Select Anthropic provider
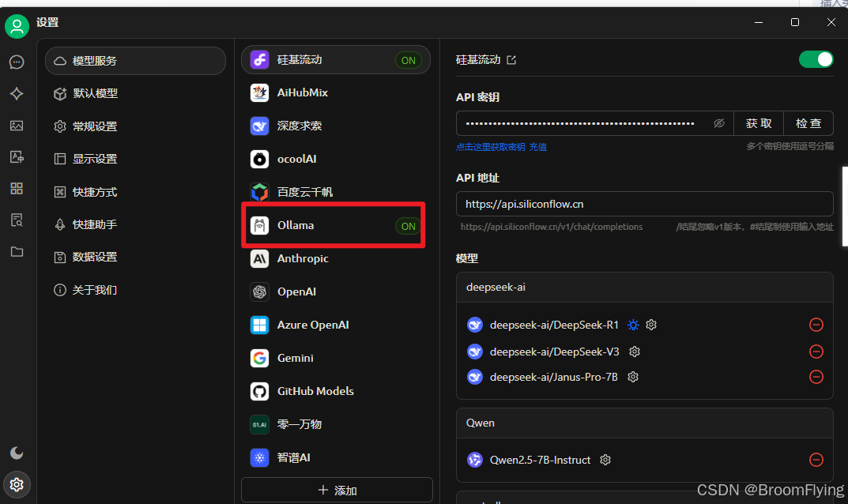 (335, 258)
